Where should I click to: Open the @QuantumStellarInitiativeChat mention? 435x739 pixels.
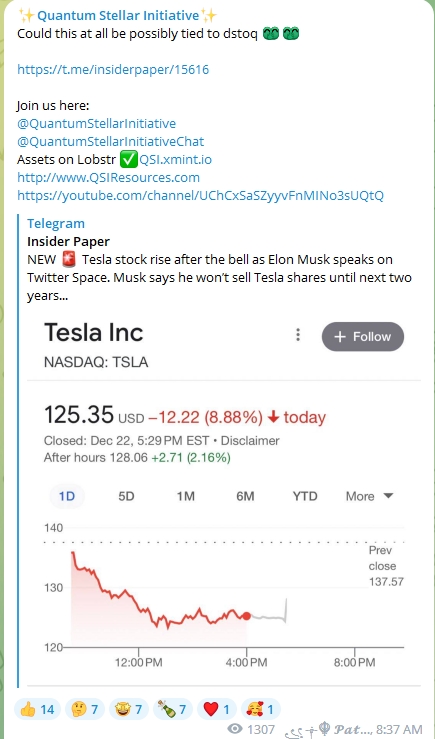point(111,141)
